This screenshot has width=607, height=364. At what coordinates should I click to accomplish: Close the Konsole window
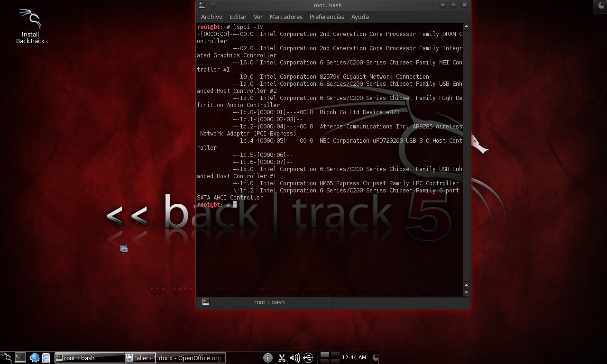465,5
